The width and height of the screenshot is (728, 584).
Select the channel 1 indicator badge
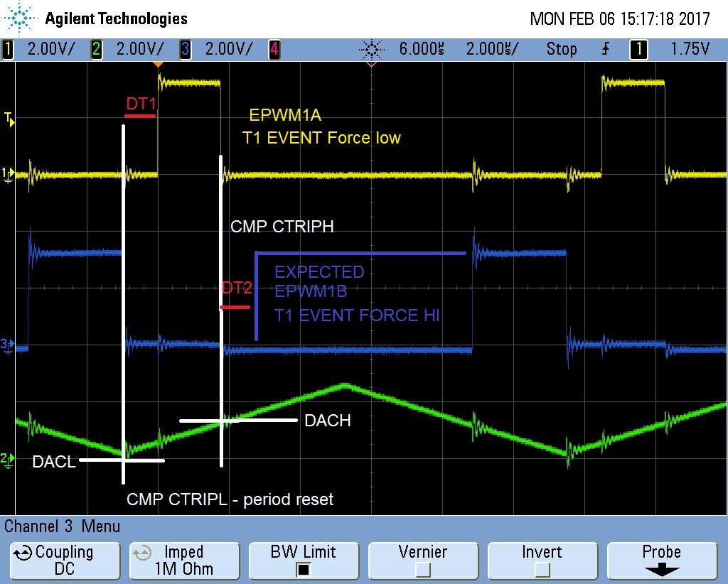click(8, 49)
